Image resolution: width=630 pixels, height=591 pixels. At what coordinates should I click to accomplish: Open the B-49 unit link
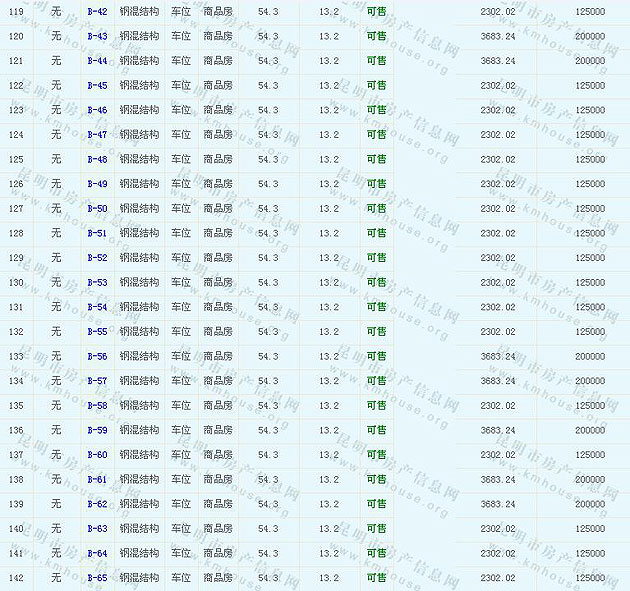tap(97, 184)
